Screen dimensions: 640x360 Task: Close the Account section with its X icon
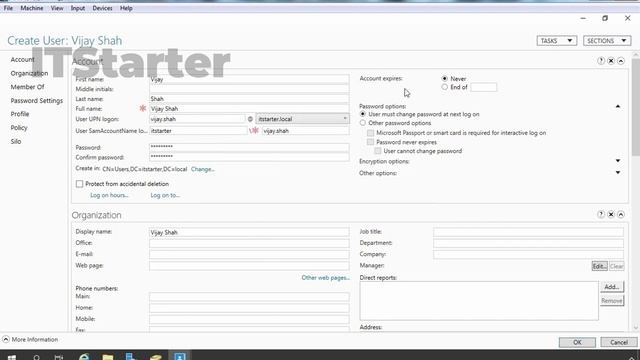[x=611, y=61]
